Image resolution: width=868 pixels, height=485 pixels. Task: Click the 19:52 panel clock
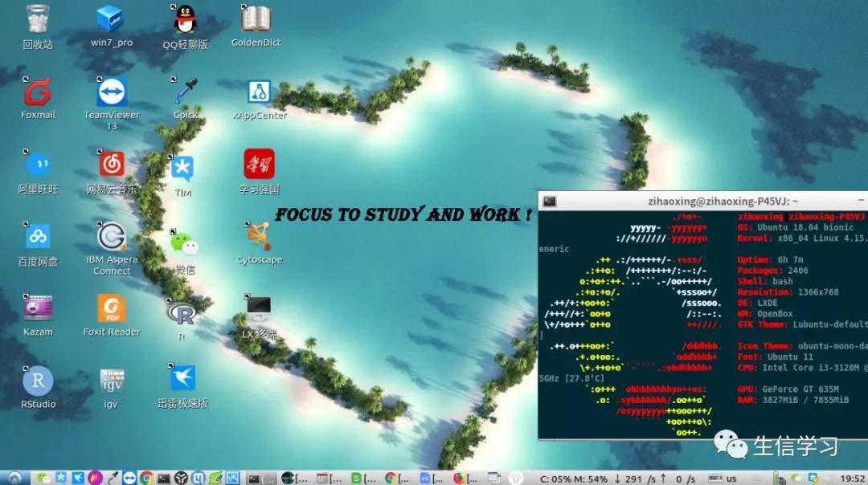point(852,479)
